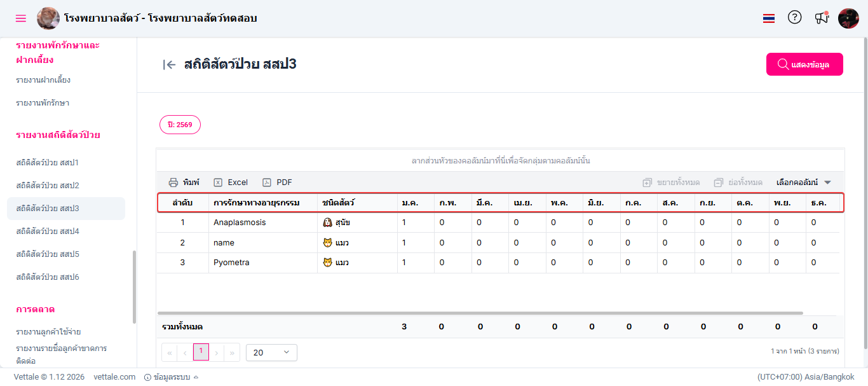Change language via Thai flag icon

(x=769, y=18)
